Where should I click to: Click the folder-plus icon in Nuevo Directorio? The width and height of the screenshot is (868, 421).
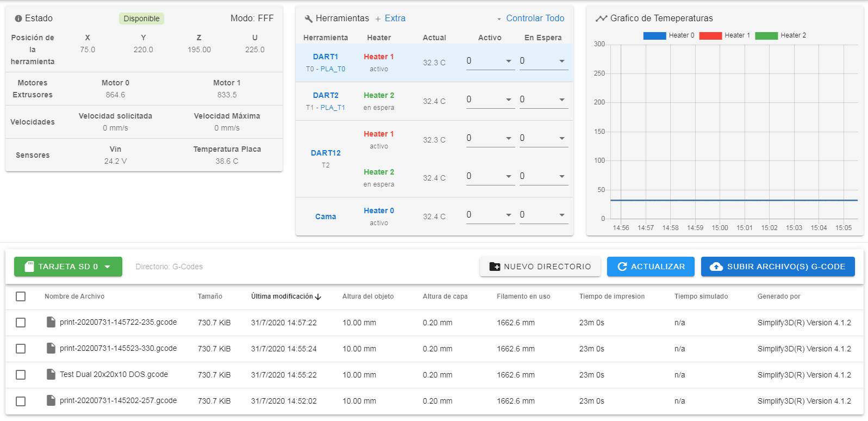click(495, 267)
